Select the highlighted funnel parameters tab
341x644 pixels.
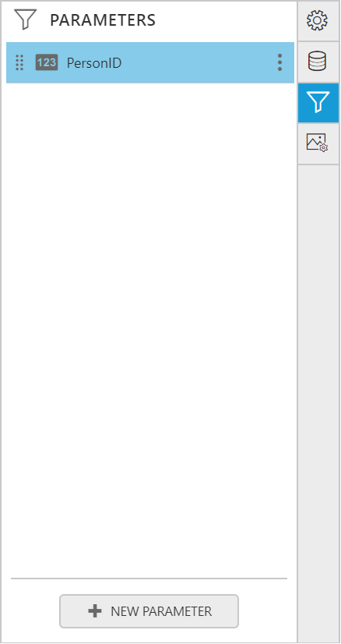(x=318, y=103)
